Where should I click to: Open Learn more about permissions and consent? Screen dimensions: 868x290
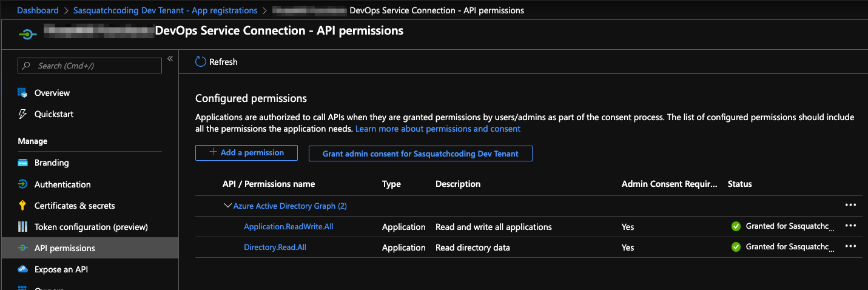click(438, 129)
